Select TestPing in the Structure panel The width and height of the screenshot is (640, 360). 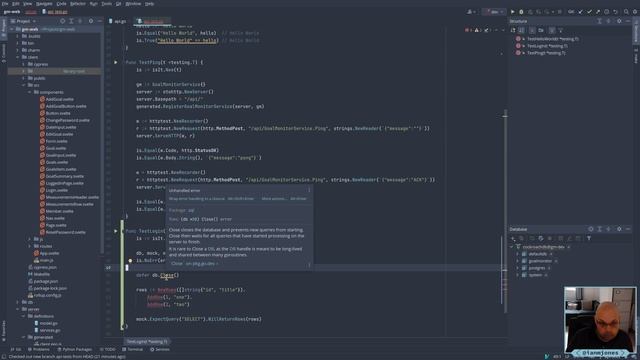coord(546,53)
